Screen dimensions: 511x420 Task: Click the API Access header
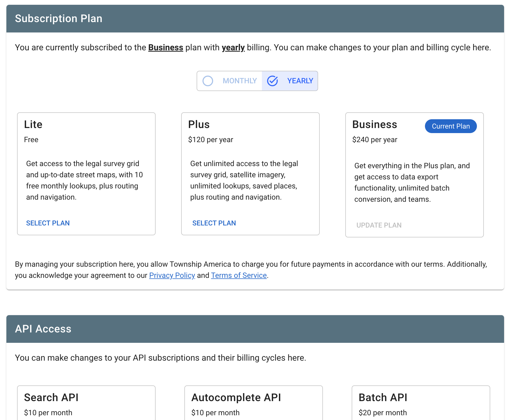255,329
